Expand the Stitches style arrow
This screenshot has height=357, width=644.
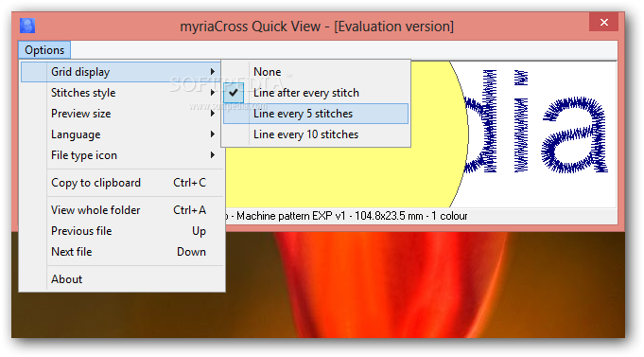click(x=213, y=93)
